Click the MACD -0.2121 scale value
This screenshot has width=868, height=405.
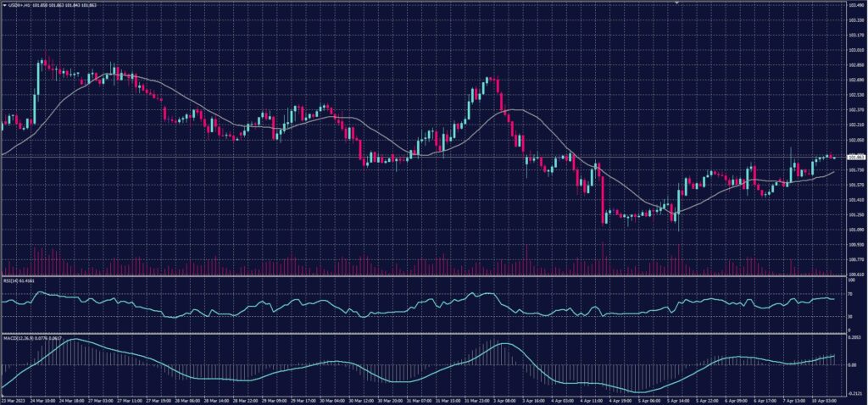click(x=854, y=392)
